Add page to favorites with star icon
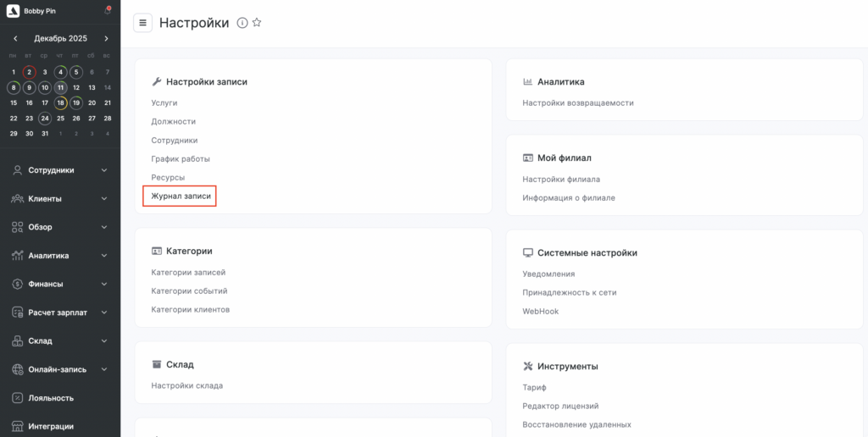Image resolution: width=868 pixels, height=437 pixels. click(257, 23)
